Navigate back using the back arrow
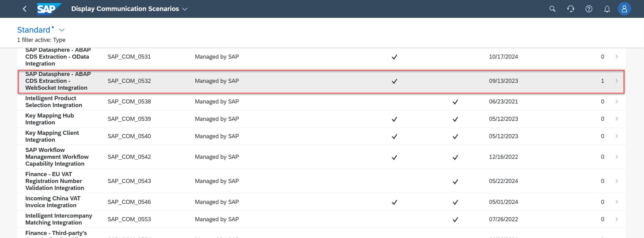644x238 pixels. (24, 9)
